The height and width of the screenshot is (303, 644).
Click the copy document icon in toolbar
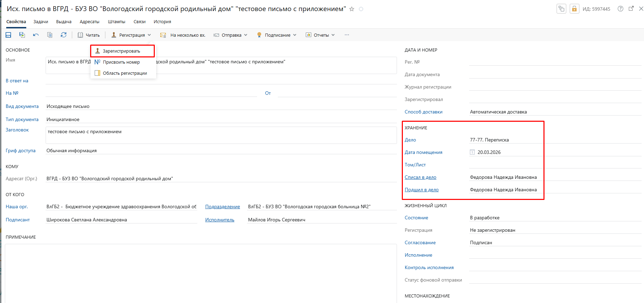(50, 35)
